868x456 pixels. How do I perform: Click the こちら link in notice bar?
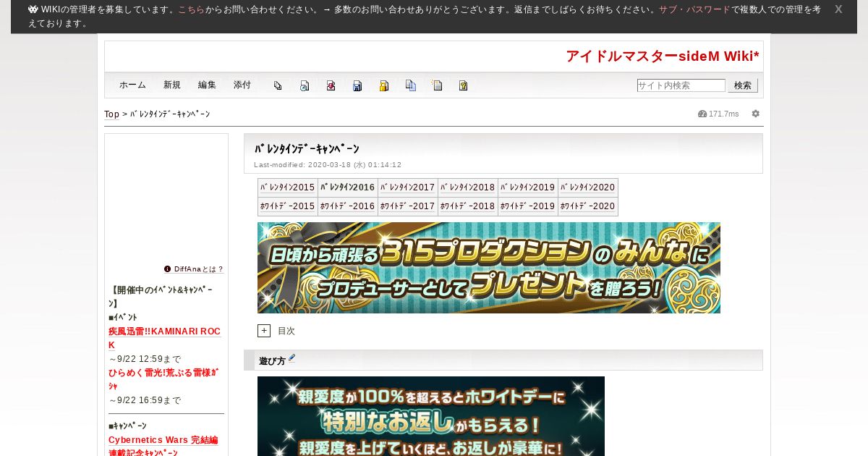pyautogui.click(x=191, y=9)
